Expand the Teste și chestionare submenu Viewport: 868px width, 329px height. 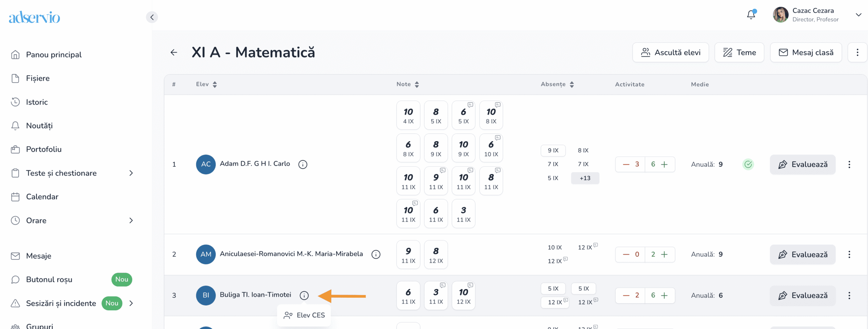click(x=131, y=173)
